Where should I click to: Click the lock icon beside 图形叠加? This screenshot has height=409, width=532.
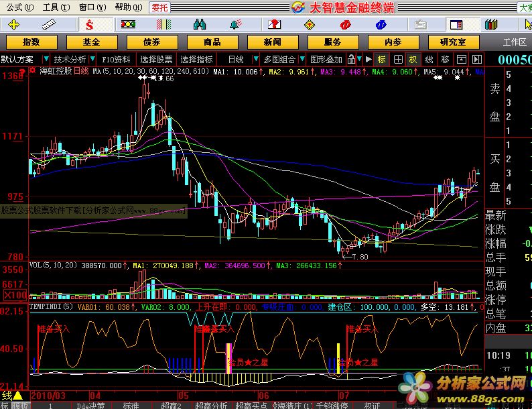coord(351,60)
